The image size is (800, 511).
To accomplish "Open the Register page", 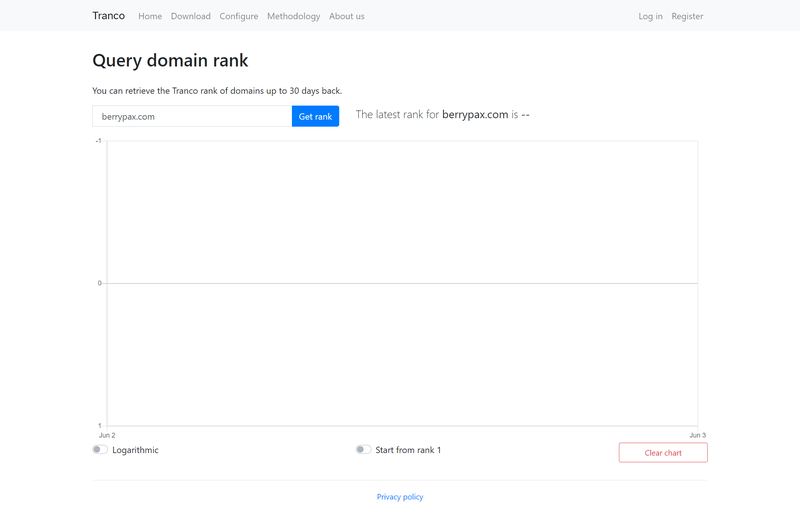I will click(687, 16).
